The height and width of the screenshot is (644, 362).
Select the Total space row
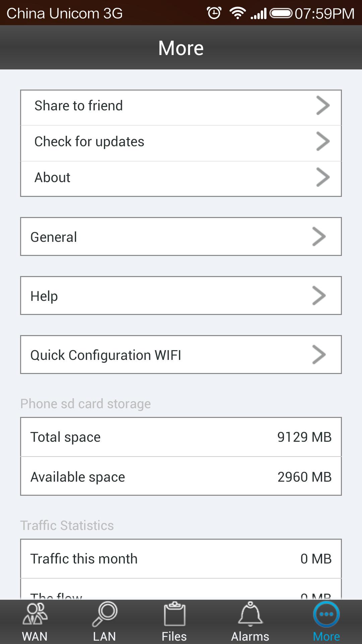click(x=181, y=437)
